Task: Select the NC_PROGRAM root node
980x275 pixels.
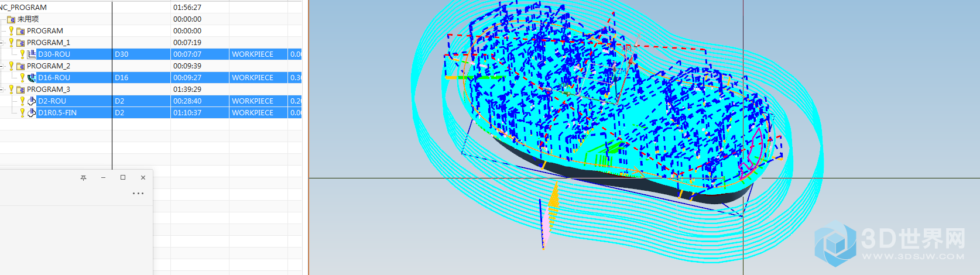Action: [23, 7]
